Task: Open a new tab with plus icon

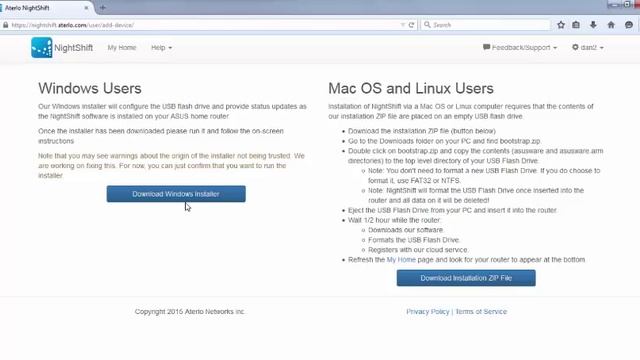Action: pyautogui.click(x=102, y=8)
